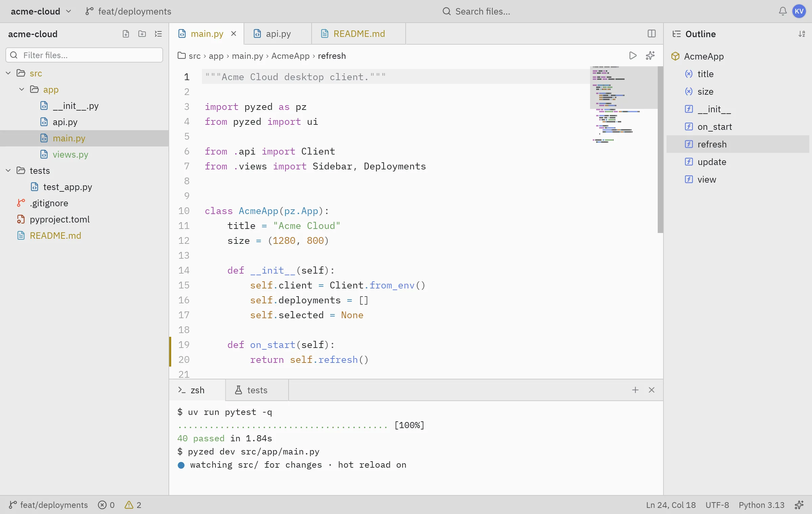Click Ln 24, Col 18 cursor position
The width and height of the screenshot is (812, 514).
(671, 505)
